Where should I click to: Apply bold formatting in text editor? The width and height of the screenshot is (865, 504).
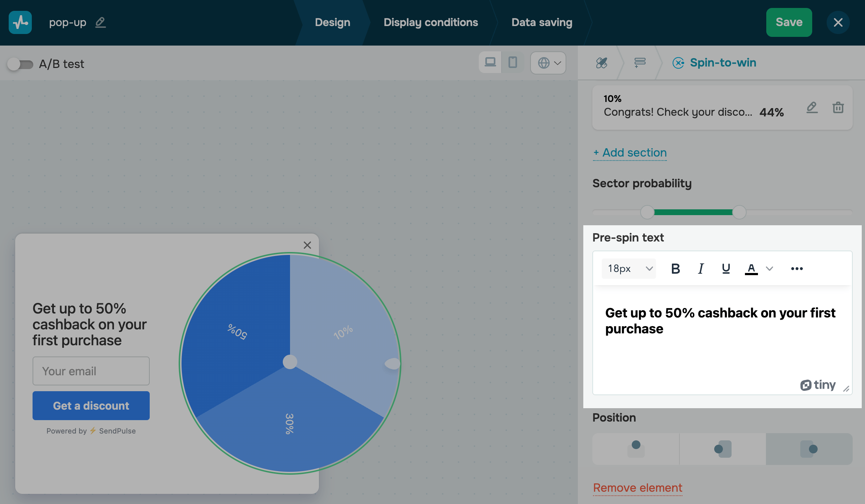[675, 269]
